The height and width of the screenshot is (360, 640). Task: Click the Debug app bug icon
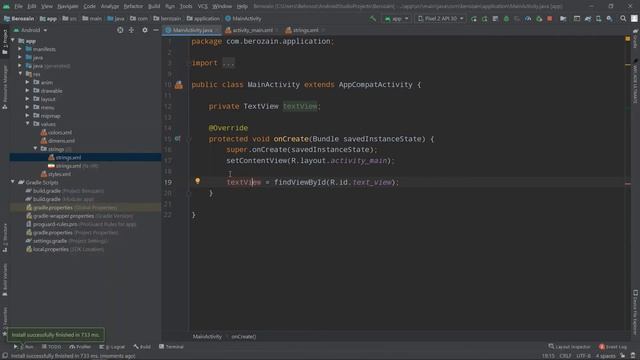506,19
